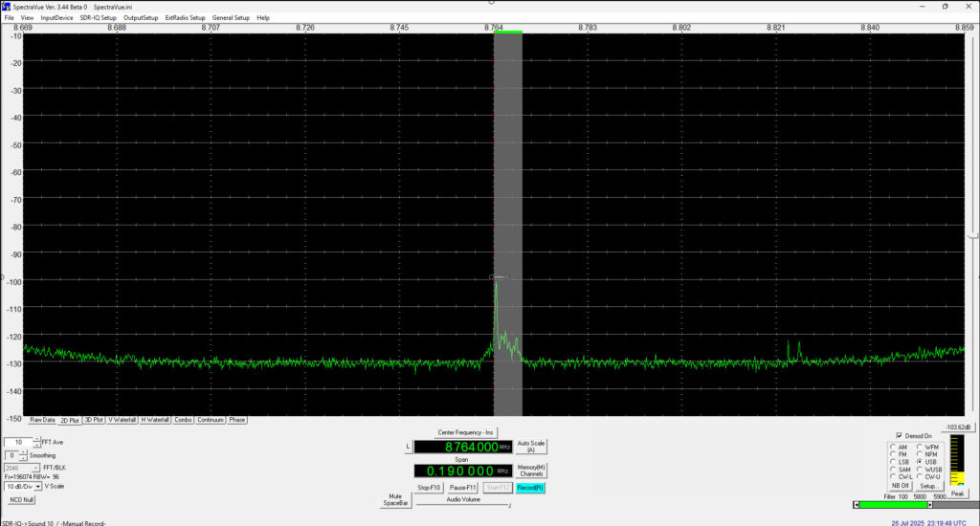Open Memory(M) Channels

pos(530,471)
